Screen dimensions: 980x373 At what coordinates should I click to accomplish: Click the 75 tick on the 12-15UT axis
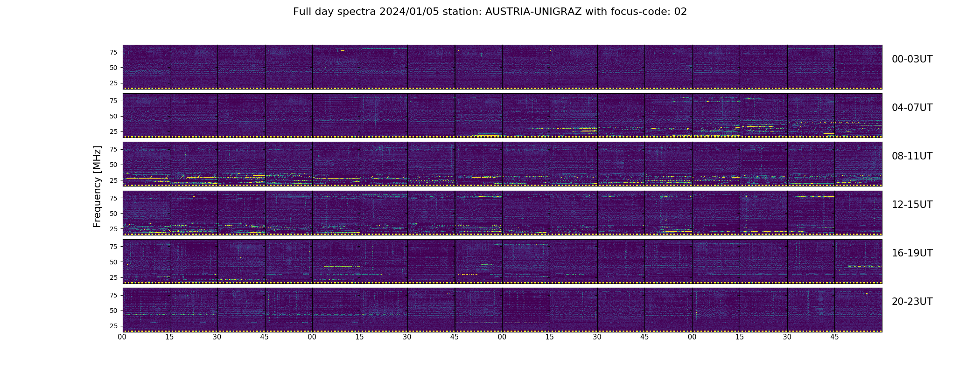point(113,198)
